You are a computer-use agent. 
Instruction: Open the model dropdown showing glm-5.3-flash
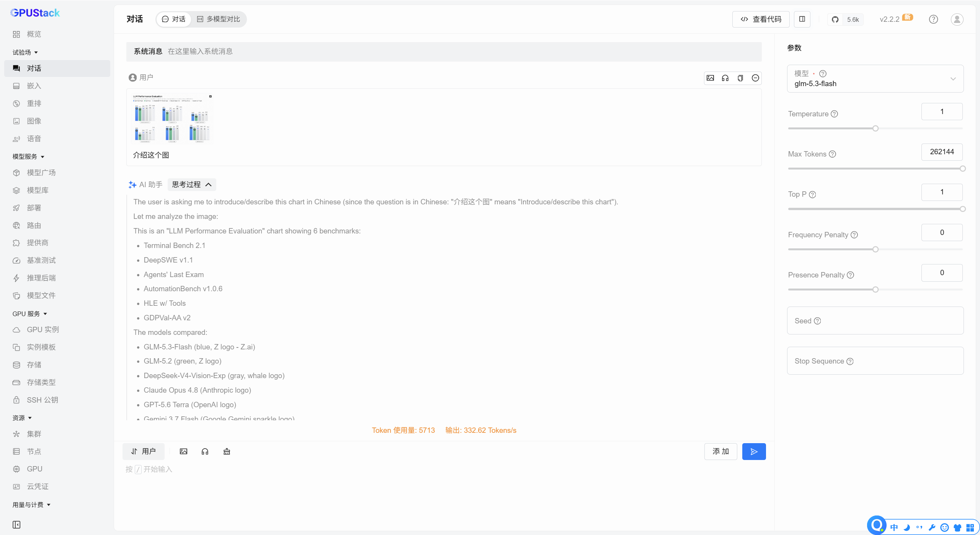[x=875, y=79]
